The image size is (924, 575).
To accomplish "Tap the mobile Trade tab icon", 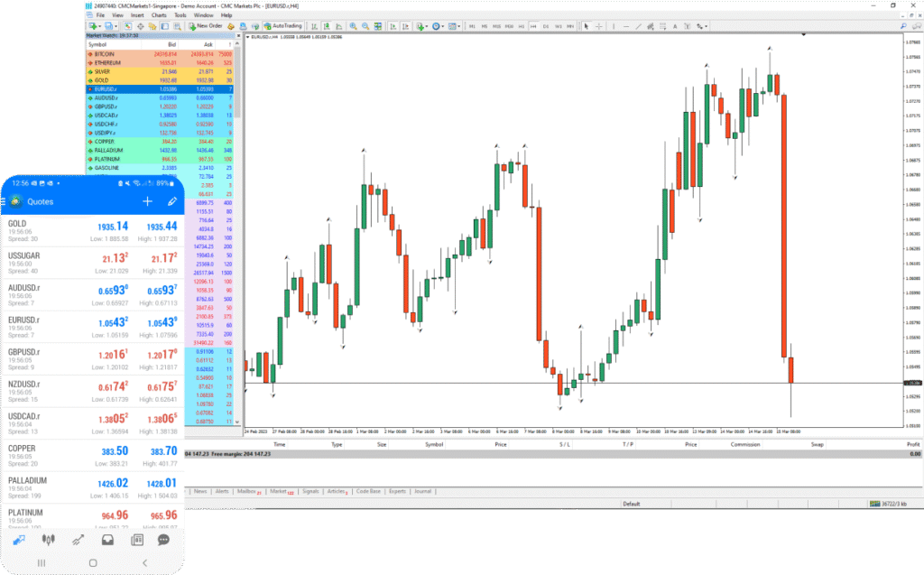I will point(78,540).
